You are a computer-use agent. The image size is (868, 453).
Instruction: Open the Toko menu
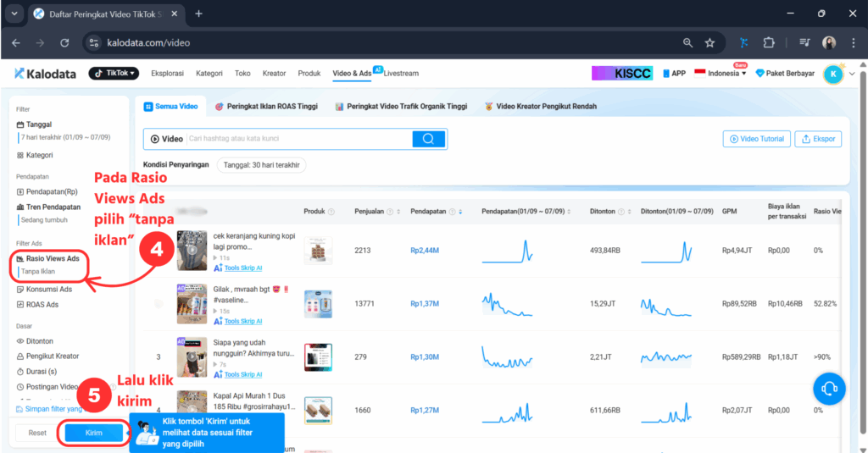pos(242,73)
